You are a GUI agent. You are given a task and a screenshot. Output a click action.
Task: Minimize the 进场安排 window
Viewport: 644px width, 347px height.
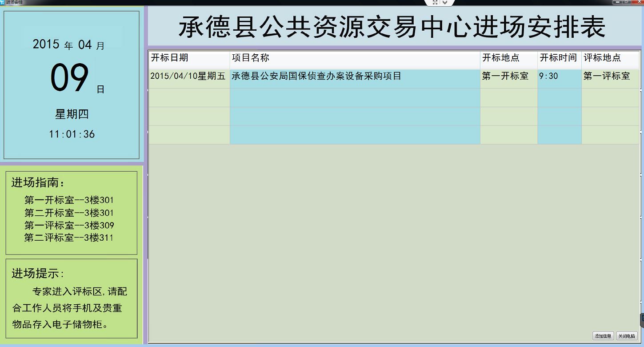point(617,2)
